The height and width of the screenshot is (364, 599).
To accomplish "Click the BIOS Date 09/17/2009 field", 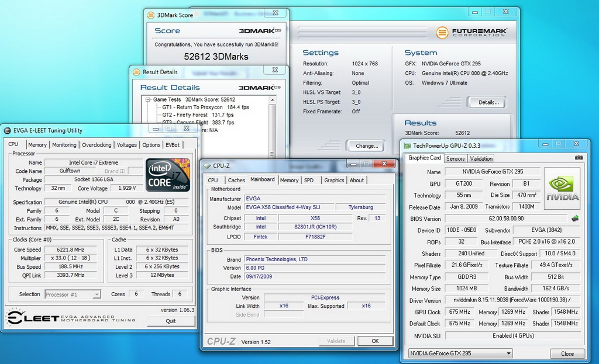I will 315,276.
